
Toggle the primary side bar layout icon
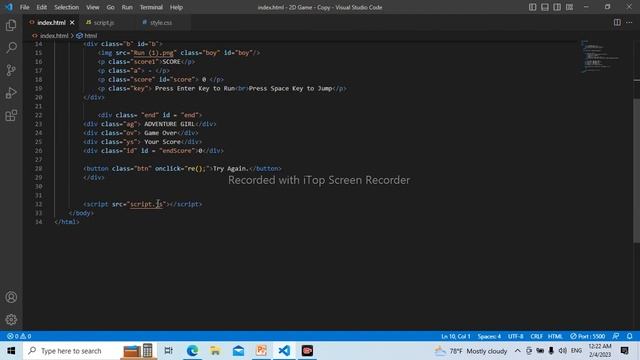(532, 7)
